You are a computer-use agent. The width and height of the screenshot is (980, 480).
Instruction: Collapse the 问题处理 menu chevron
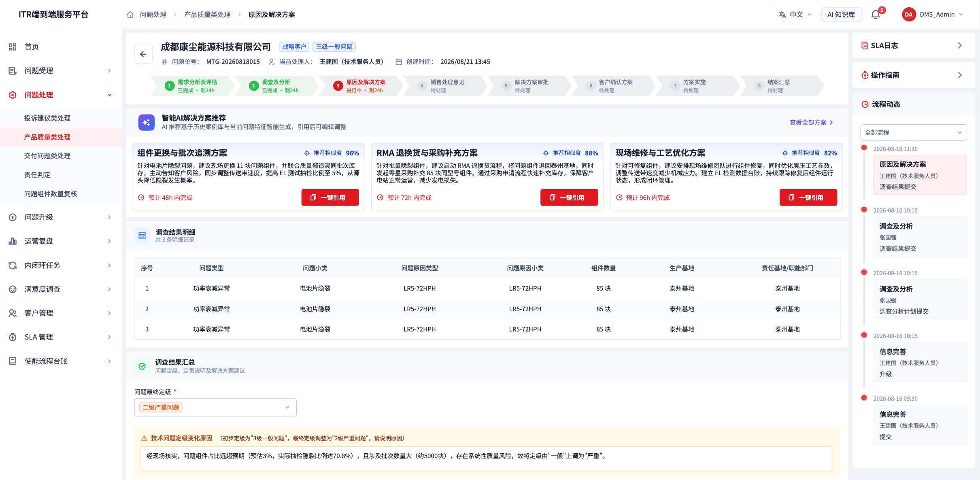[x=109, y=95]
